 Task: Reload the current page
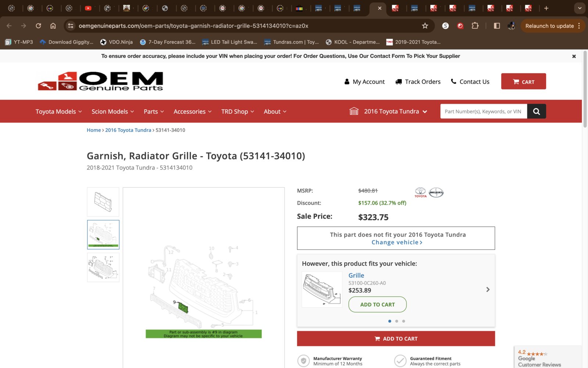click(38, 26)
